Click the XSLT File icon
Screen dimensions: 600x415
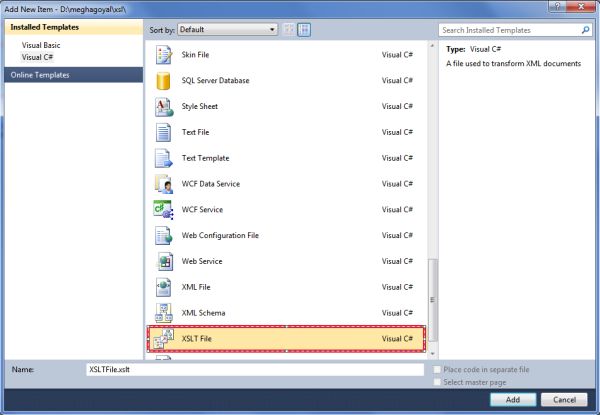163,339
